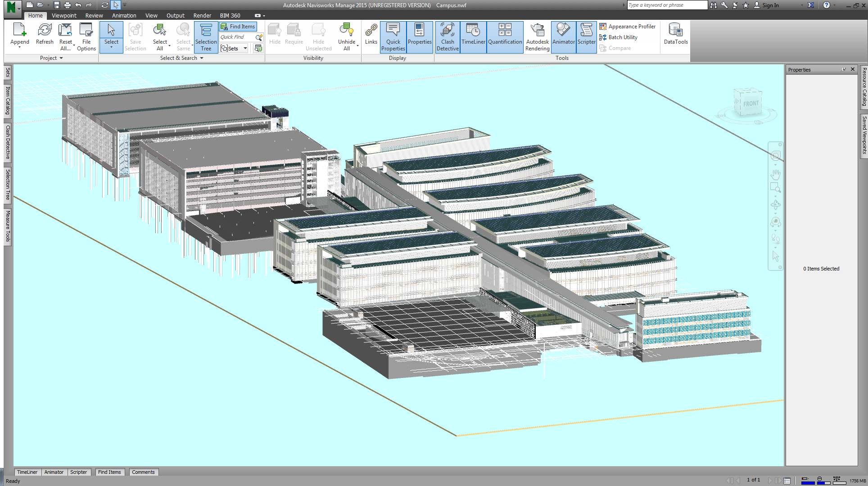
Task: Refresh the current model
Action: pyautogui.click(x=45, y=35)
